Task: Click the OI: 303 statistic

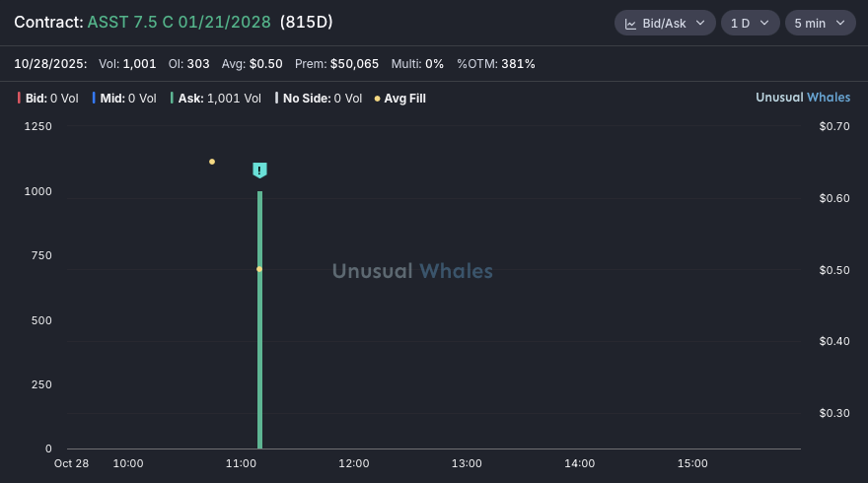Action: tap(188, 64)
